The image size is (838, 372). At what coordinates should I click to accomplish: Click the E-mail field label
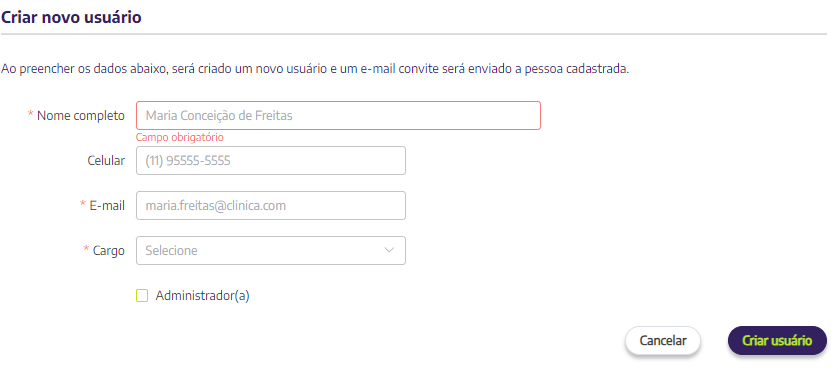[107, 205]
